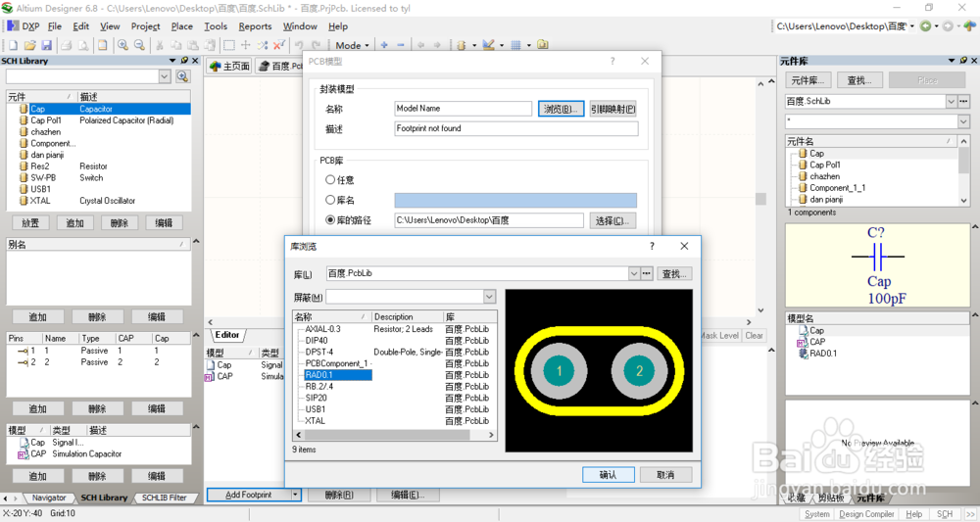Click the Select inside area icon

coord(229,45)
